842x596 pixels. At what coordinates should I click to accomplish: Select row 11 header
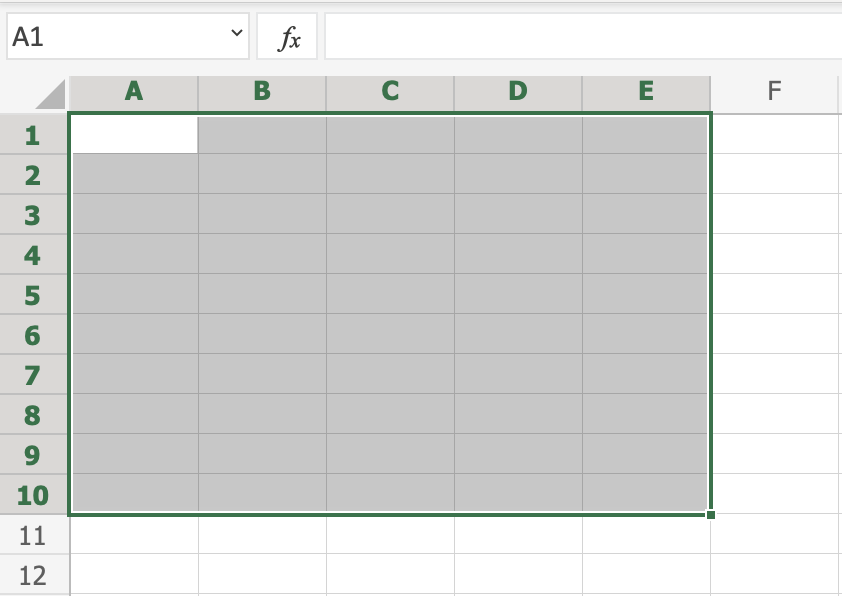(x=33, y=535)
